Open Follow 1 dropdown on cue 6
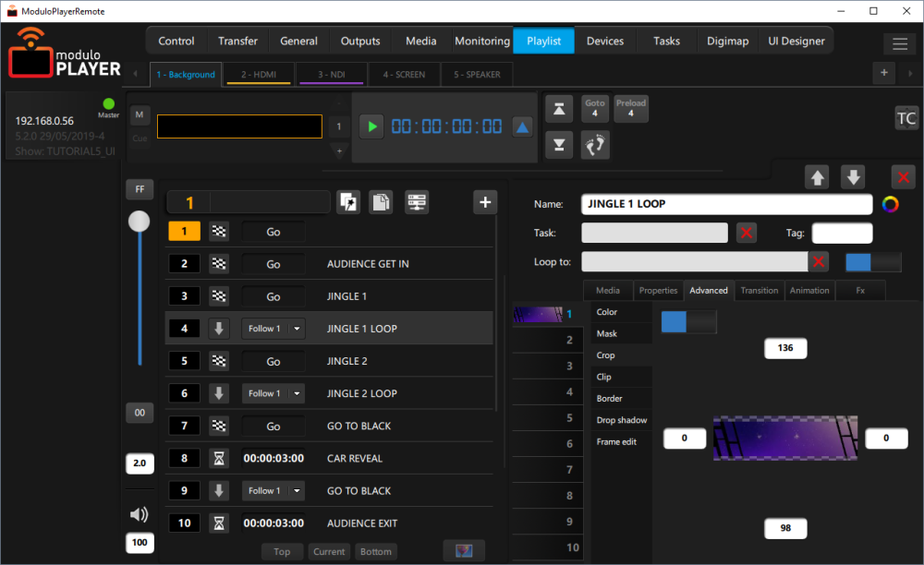The image size is (924, 565). [296, 393]
